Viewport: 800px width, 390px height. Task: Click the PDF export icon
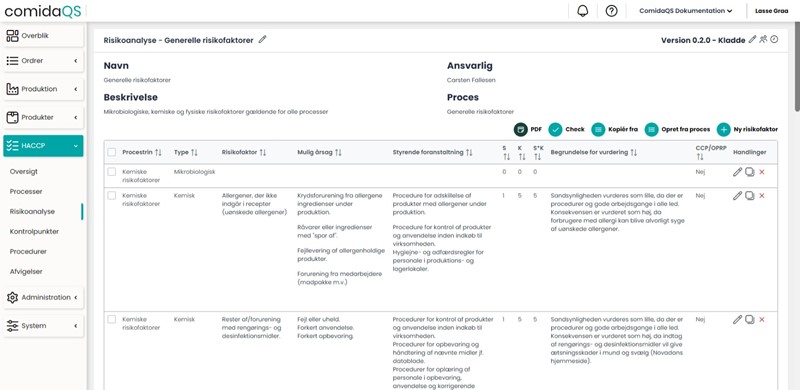point(520,130)
